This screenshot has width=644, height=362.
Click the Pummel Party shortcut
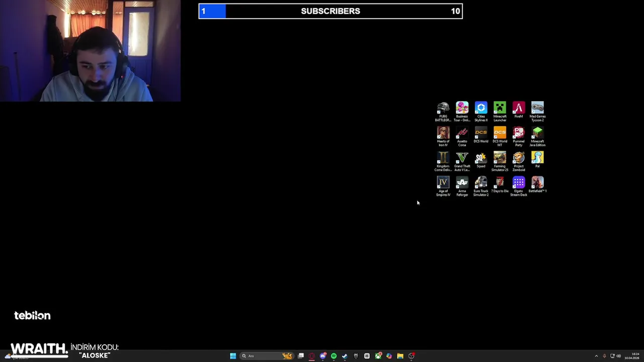pyautogui.click(x=519, y=137)
